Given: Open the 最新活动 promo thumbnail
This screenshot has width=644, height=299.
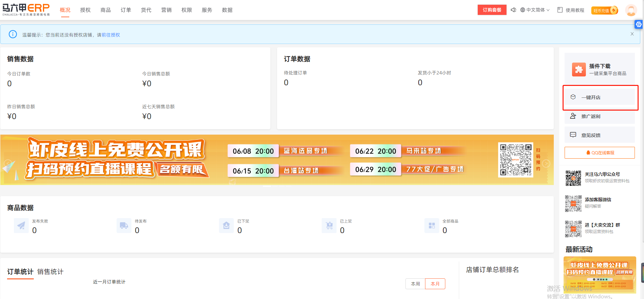Looking at the screenshot, I should [600, 275].
